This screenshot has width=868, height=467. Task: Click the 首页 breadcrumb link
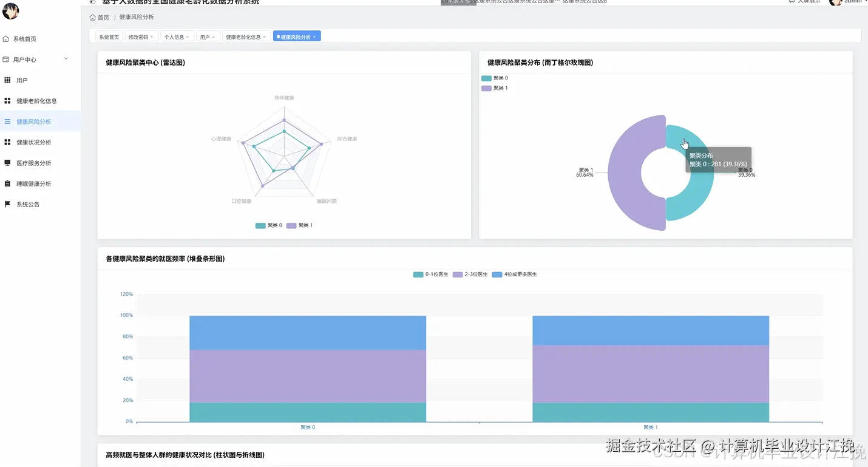pos(103,18)
